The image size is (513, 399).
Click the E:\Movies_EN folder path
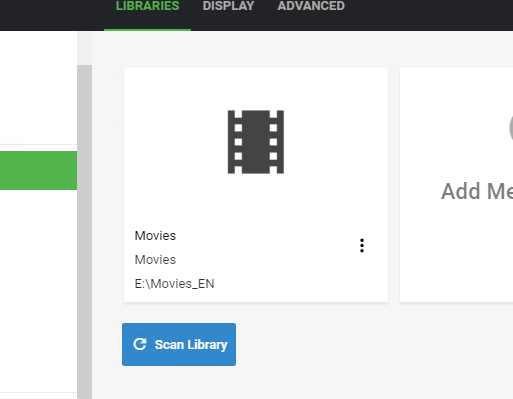coord(174,284)
